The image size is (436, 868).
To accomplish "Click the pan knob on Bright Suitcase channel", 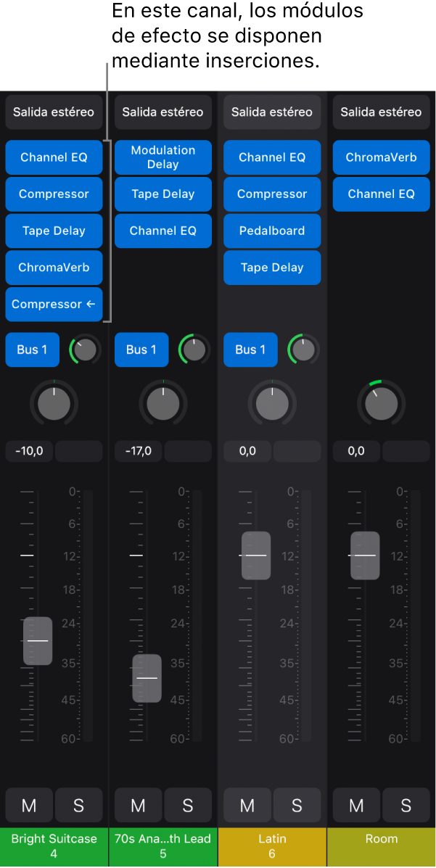I will click(54, 404).
